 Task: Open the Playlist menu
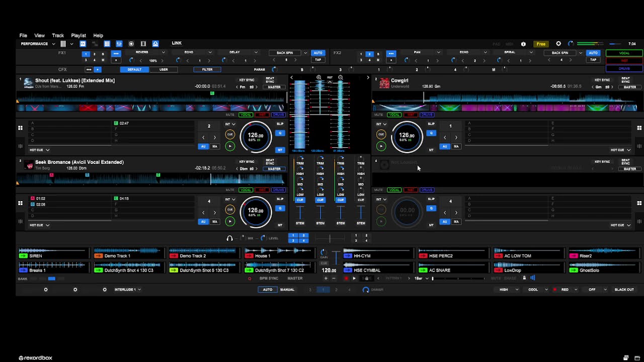pyautogui.click(x=78, y=36)
